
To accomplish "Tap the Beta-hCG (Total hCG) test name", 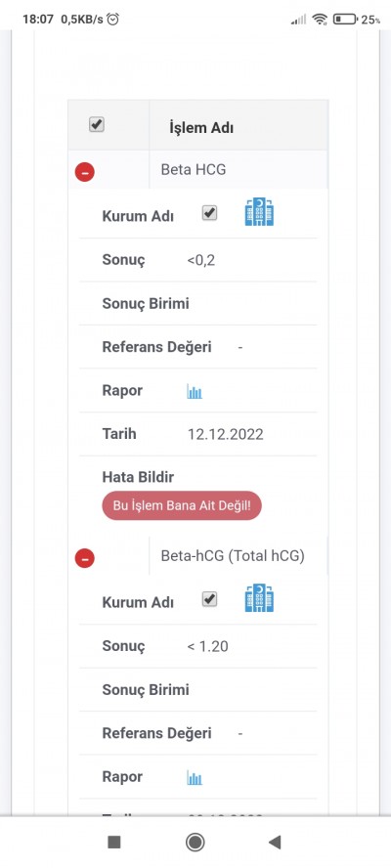I will click(x=233, y=556).
